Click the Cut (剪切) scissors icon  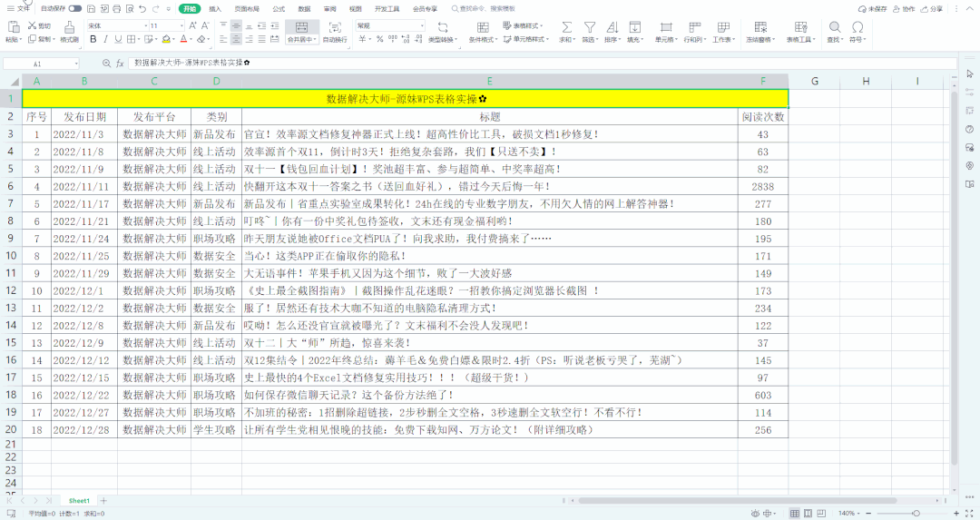click(x=33, y=25)
